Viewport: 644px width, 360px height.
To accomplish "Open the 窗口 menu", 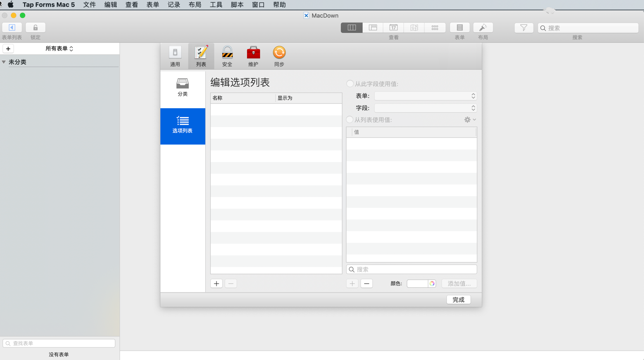I will click(258, 4).
